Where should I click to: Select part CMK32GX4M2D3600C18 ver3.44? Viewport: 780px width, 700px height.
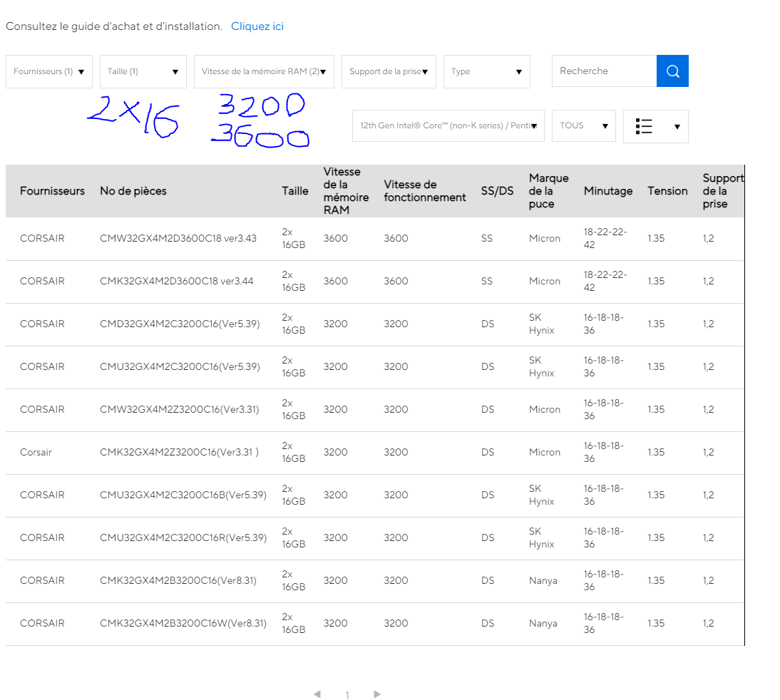pos(177,281)
